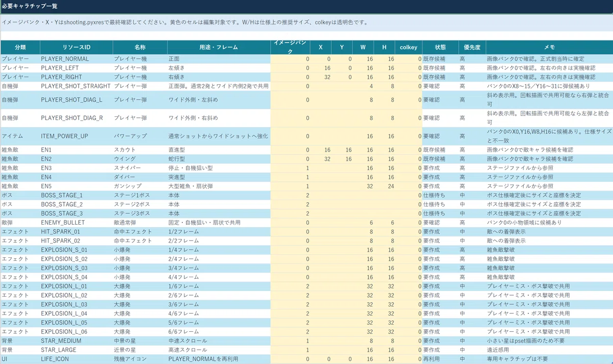Select the EXPLOSION_S_01 cell
The width and height of the screenshot is (613, 364).
pyautogui.click(x=76, y=250)
